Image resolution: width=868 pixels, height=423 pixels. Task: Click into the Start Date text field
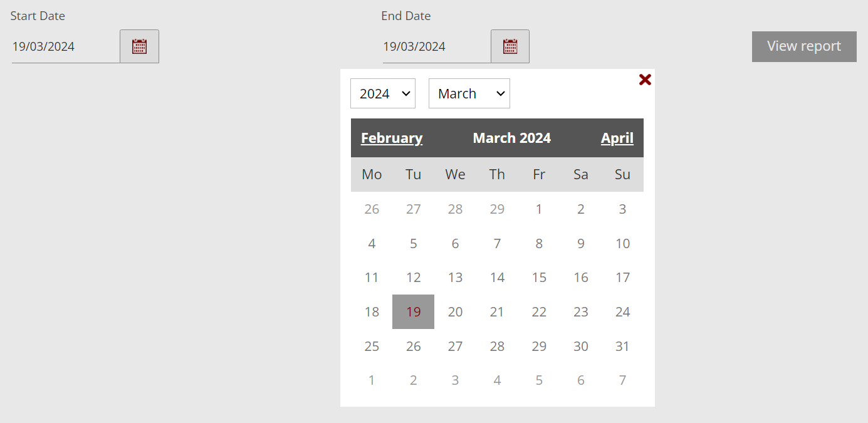click(x=65, y=46)
